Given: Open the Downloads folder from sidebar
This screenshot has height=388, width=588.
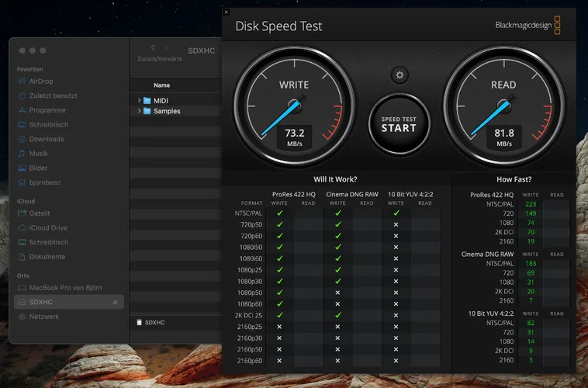Looking at the screenshot, I should (x=46, y=139).
